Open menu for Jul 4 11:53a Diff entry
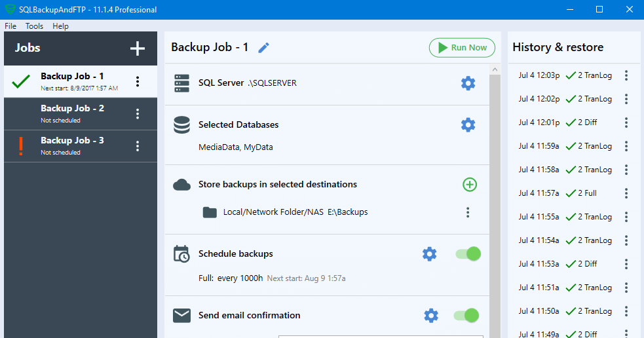644x338 pixels. 626,264
